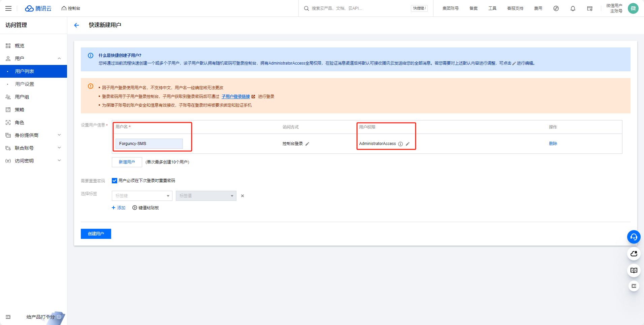
Task: Expand 身份提供商 sidebar section
Action: (33, 135)
